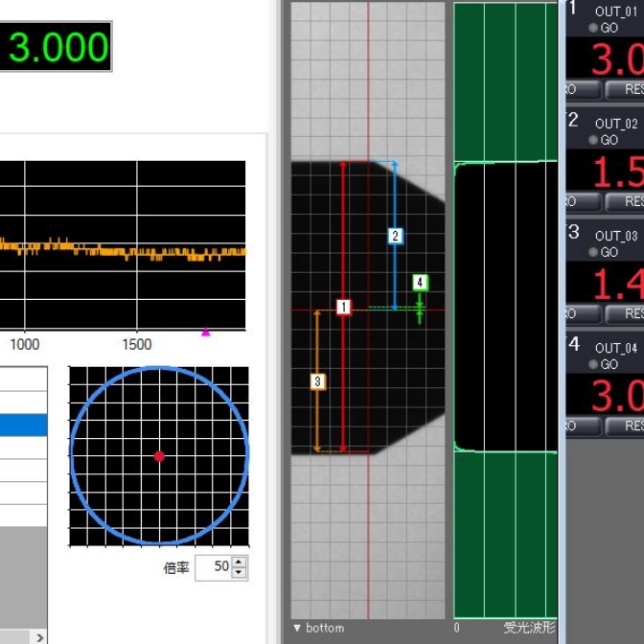Click measurement marker 1 on the image
Viewport: 644px width, 644px height.
[x=344, y=308]
